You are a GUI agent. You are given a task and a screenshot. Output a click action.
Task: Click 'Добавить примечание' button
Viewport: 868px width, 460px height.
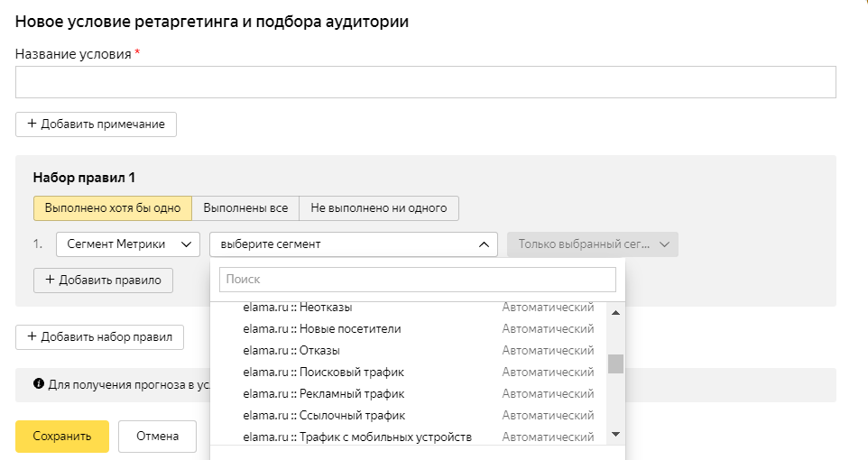click(96, 124)
